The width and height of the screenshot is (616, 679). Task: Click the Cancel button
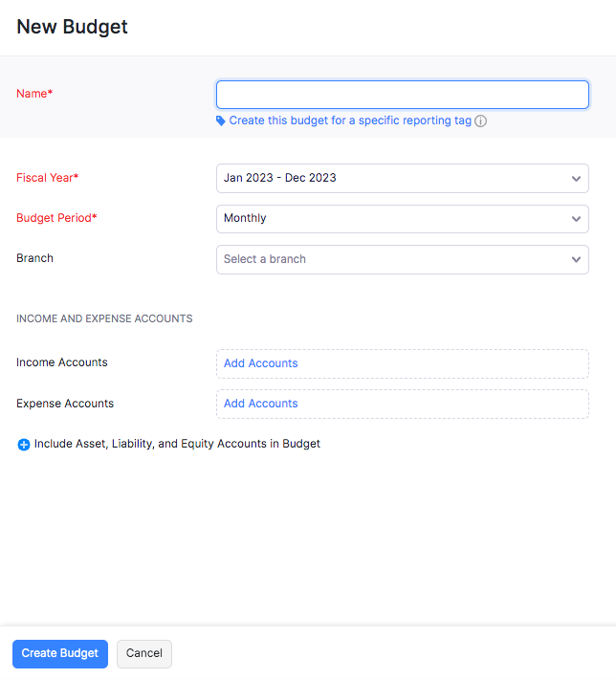144,653
